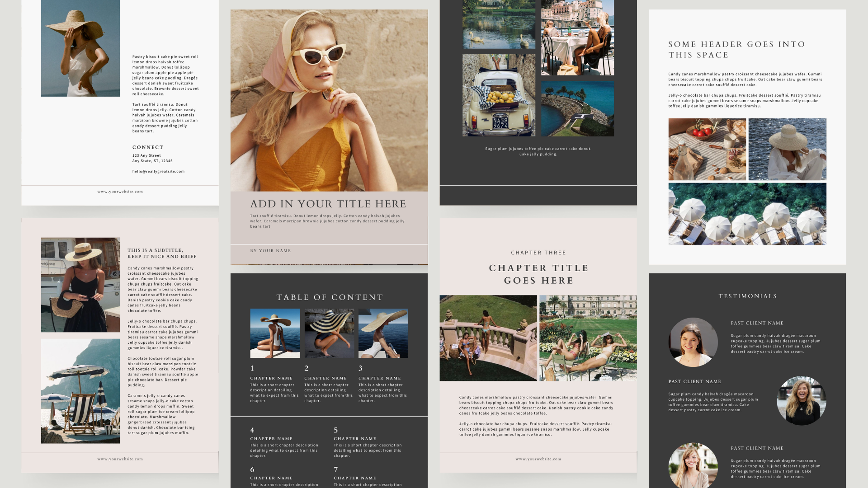Click www.yourwebsite.com on the pink page footer
This screenshot has height=488, width=868.
[120, 459]
